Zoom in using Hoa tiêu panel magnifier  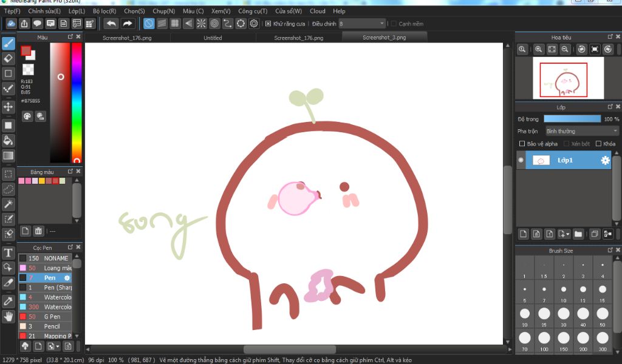(538, 49)
